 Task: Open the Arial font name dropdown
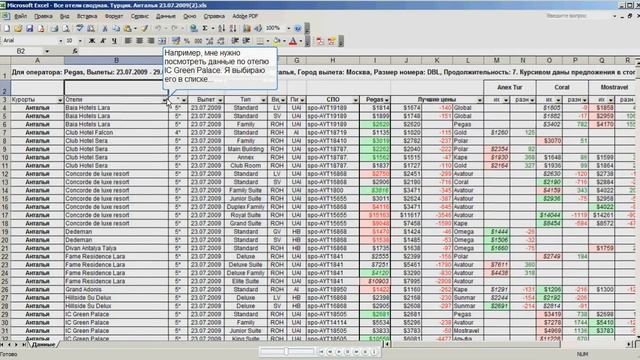60,41
